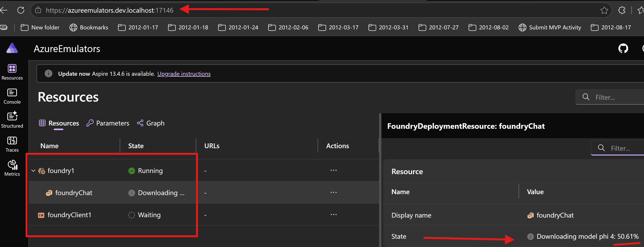
Task: Switch to the Parameters tab
Action: coord(108,123)
